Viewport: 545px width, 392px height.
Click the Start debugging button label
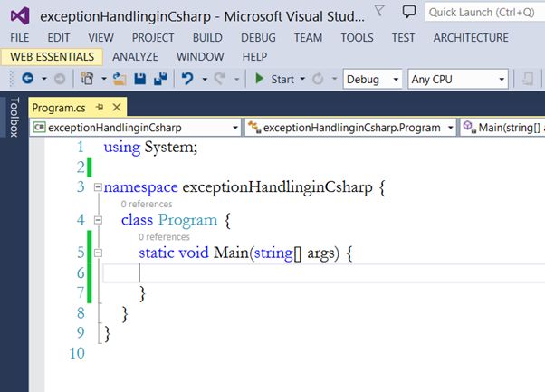tap(282, 80)
